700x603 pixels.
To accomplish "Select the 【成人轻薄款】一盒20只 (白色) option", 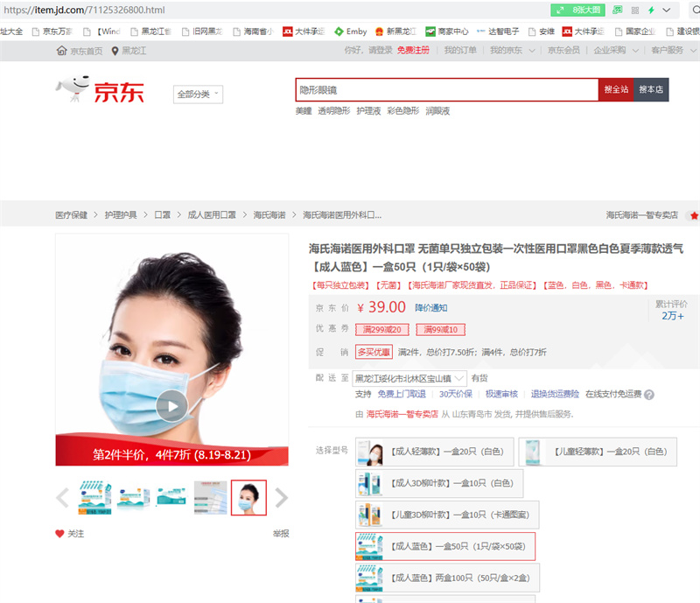I will pos(433,452).
